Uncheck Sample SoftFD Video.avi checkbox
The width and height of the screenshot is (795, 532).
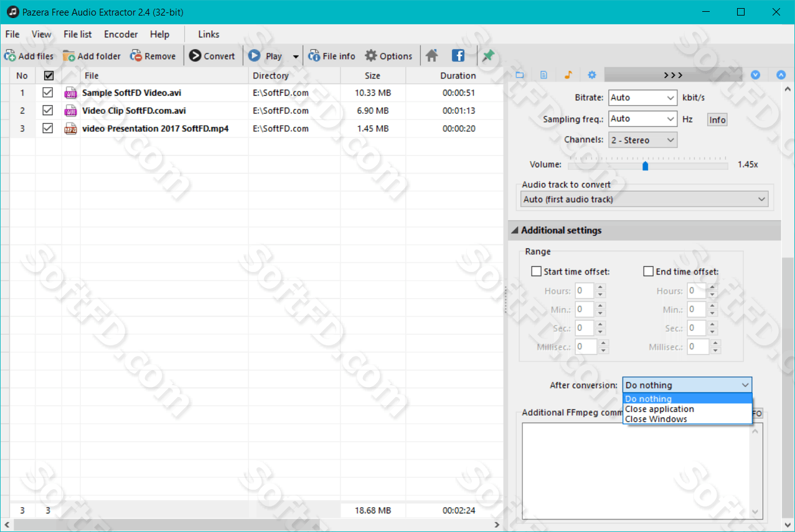pos(47,93)
